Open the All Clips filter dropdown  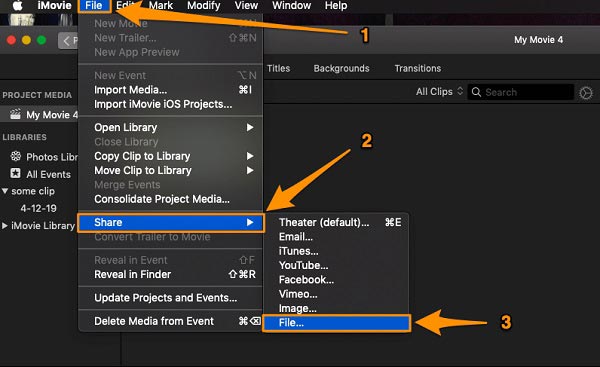tap(439, 92)
